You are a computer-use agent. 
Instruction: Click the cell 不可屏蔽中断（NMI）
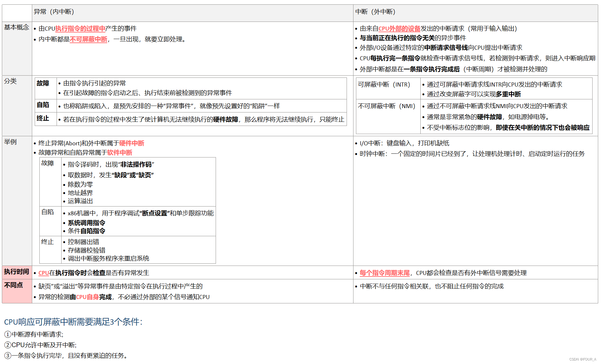388,117
